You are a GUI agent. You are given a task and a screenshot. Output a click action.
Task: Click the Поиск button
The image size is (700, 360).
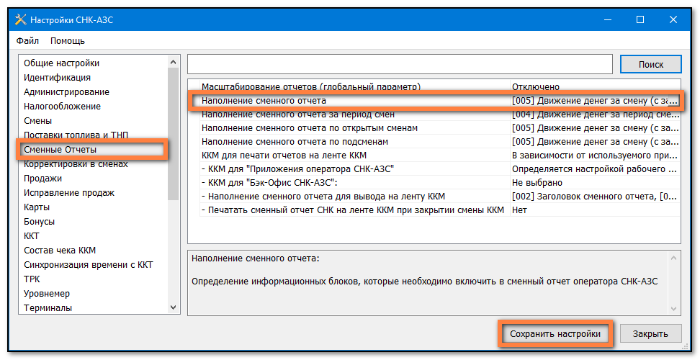651,64
